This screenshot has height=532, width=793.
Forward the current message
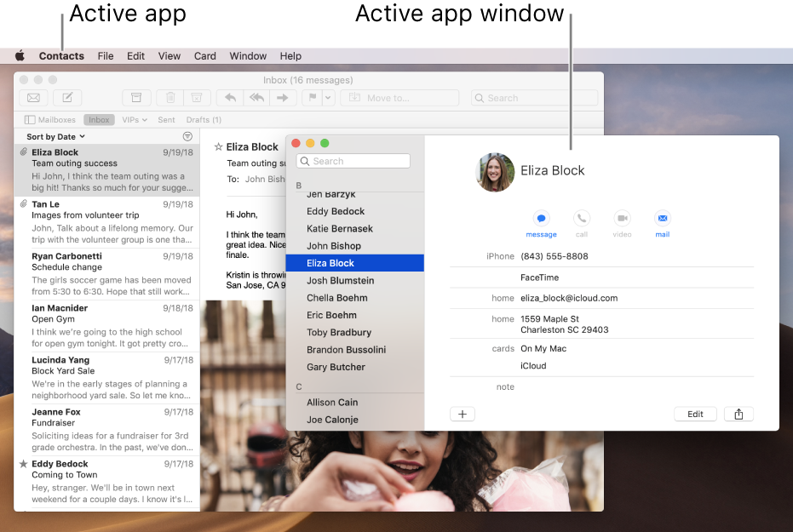click(x=282, y=98)
